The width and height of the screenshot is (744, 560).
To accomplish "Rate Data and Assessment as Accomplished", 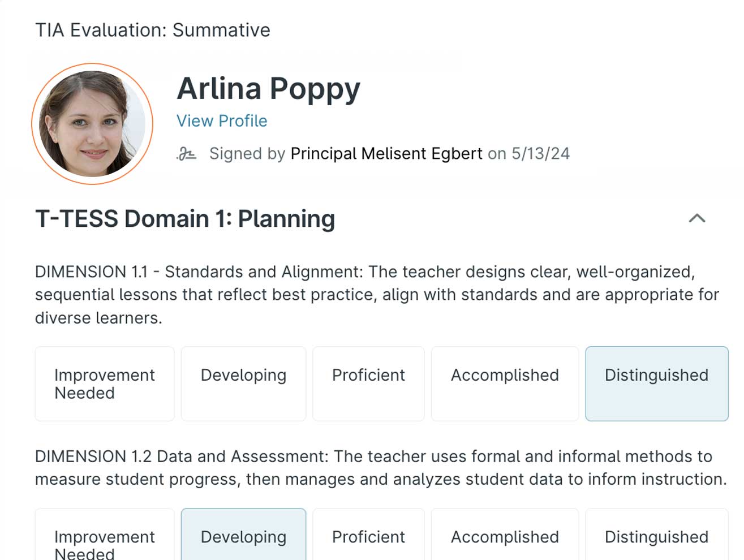I will (x=505, y=536).
